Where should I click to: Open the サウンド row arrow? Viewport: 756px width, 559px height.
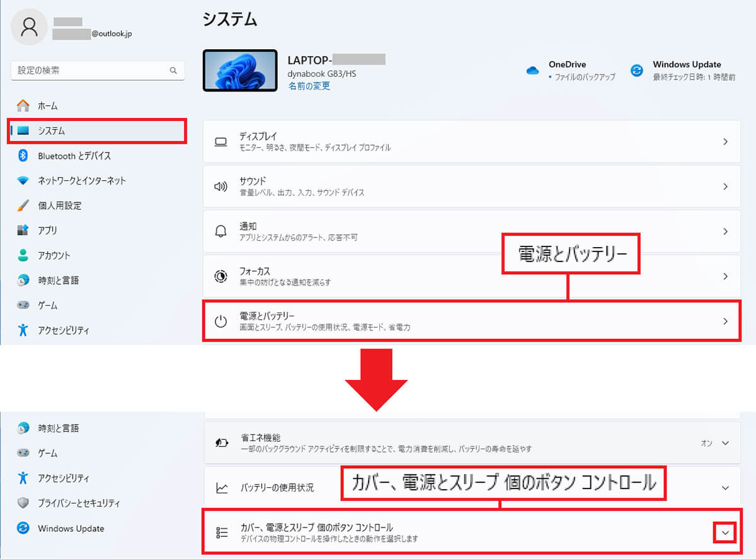click(725, 187)
